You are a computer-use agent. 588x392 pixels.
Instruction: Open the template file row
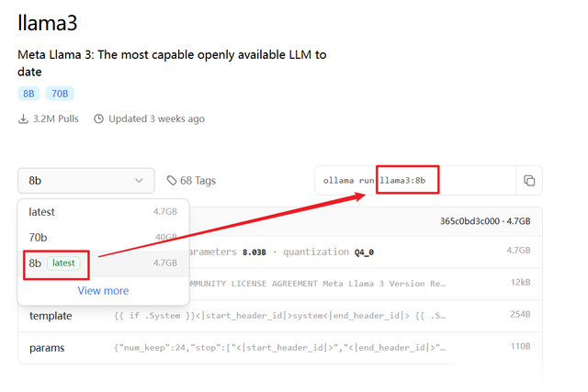(x=280, y=316)
